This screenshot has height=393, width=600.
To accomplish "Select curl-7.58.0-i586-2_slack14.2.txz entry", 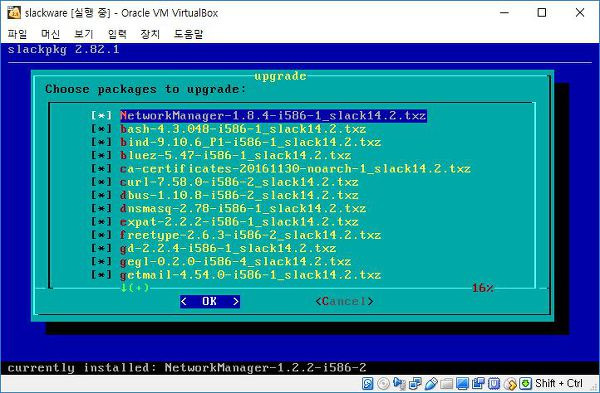I will [x=240, y=182].
